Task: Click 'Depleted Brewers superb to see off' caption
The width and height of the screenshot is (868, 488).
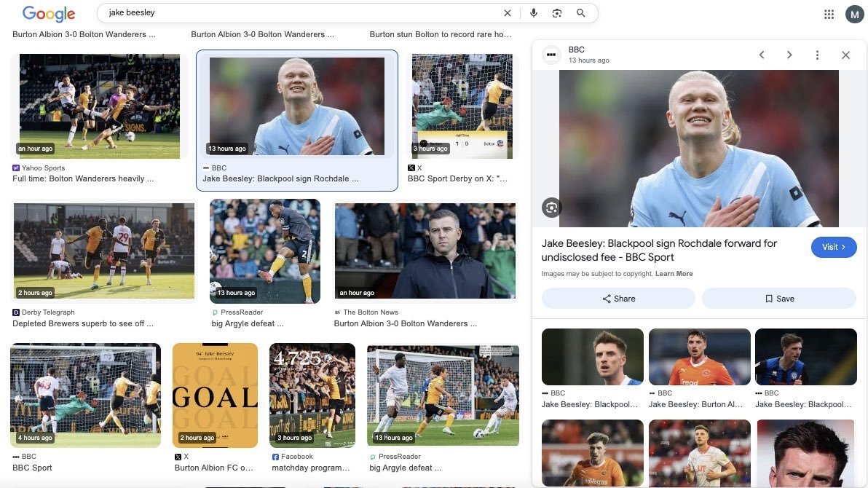Action: click(x=83, y=323)
